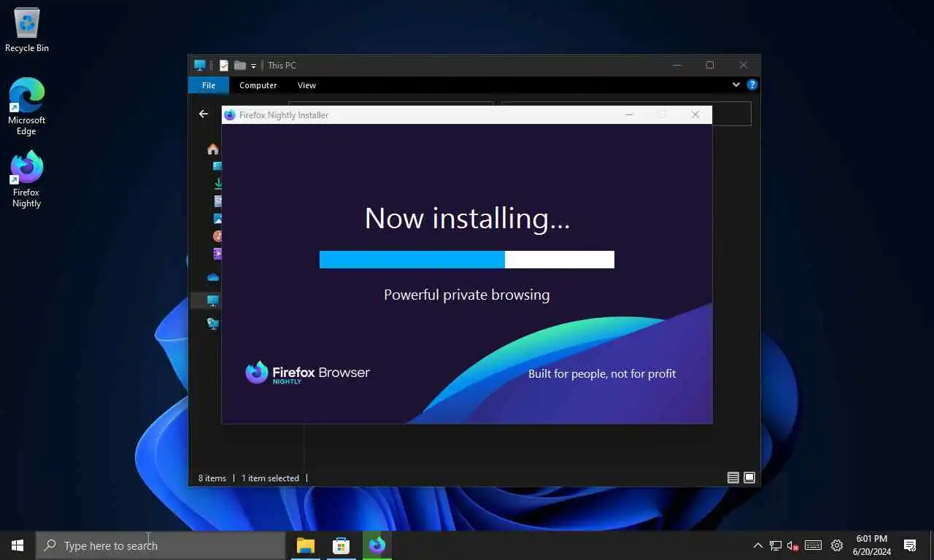Click 'Built for people, not for profit' text
The image size is (934, 560).
(602, 373)
